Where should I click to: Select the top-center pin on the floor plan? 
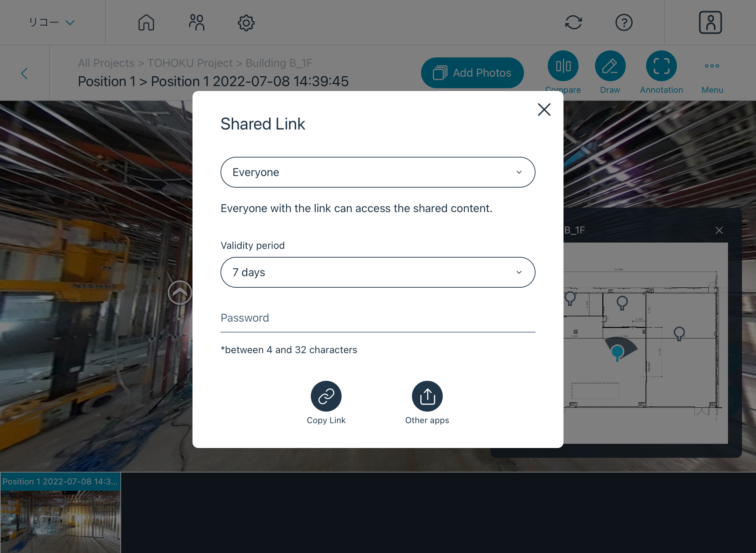point(622,303)
